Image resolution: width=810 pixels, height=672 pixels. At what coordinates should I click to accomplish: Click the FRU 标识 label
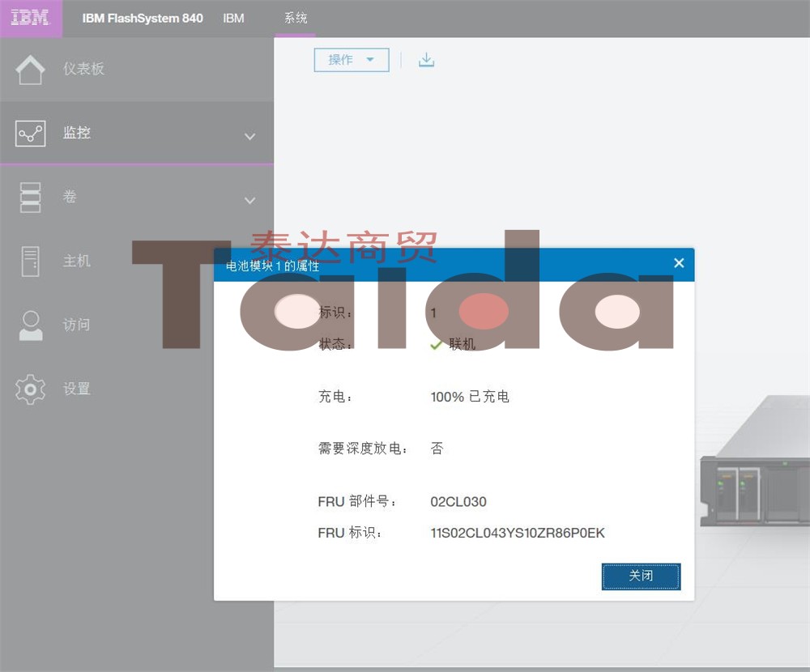(350, 533)
